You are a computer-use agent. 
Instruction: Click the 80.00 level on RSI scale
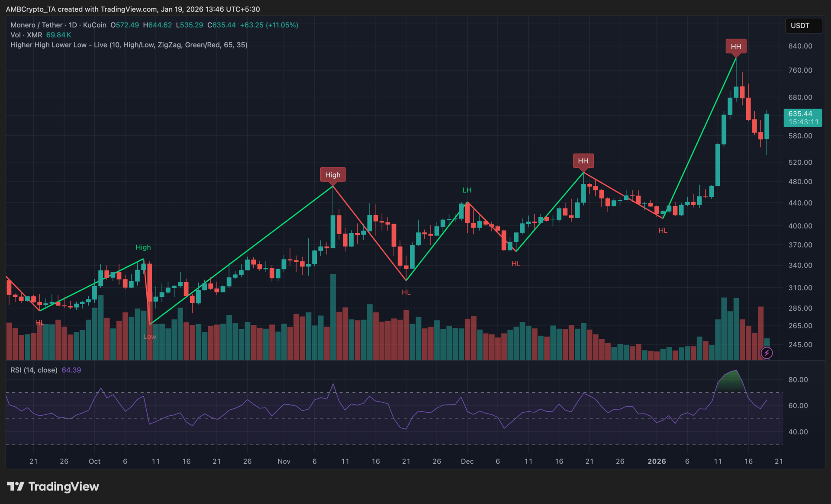(798, 380)
